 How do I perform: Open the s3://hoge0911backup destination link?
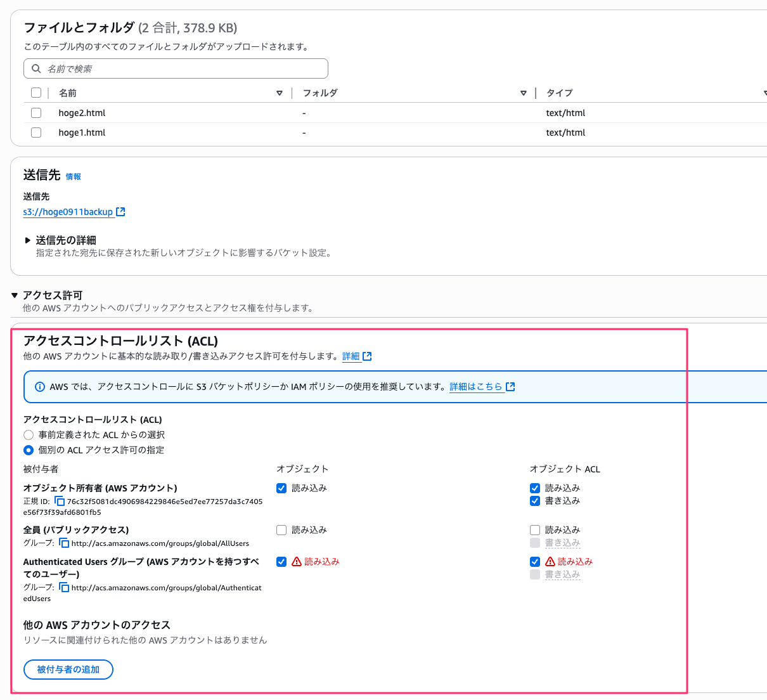68,212
